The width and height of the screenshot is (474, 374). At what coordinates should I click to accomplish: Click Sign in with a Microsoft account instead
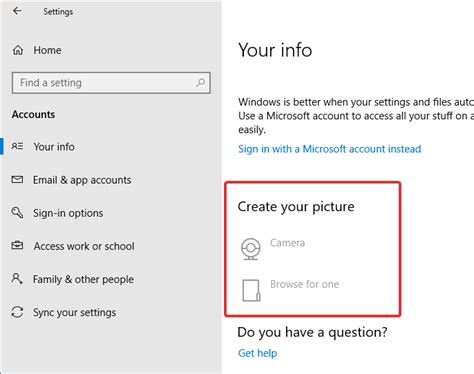point(330,149)
